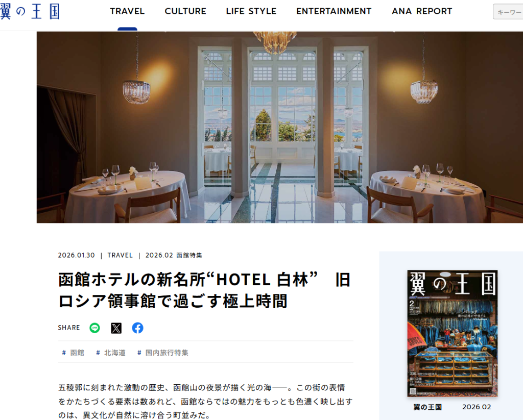
Task: Open the ANA REPORT menu
Action: click(422, 11)
